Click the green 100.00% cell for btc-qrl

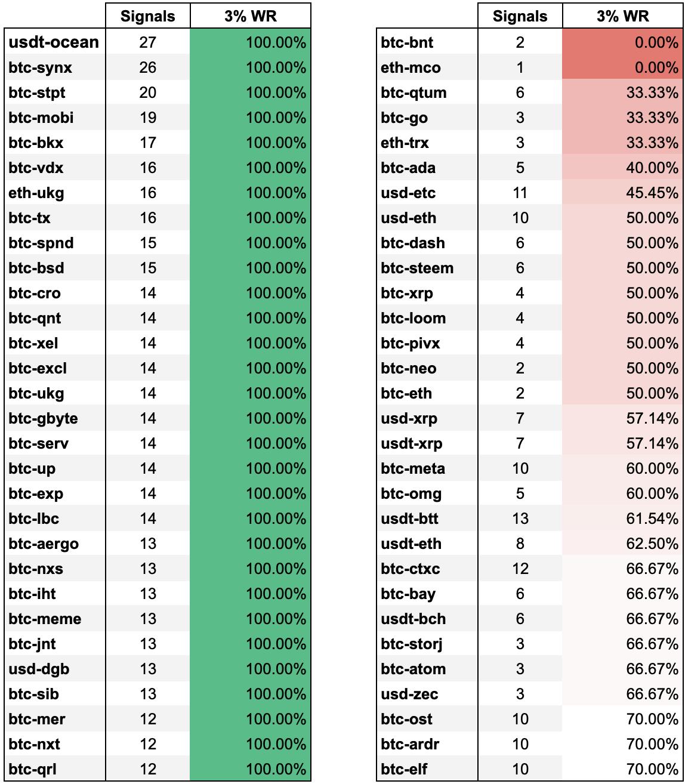pyautogui.click(x=250, y=769)
